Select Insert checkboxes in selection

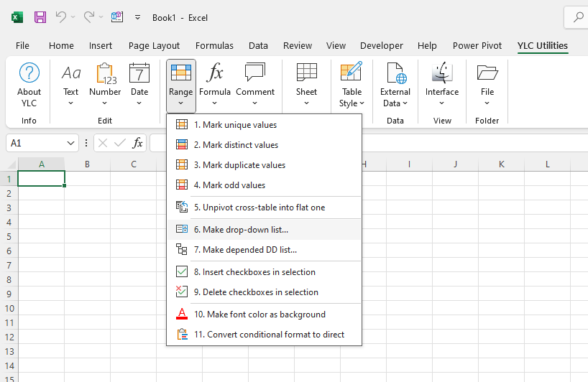point(254,272)
